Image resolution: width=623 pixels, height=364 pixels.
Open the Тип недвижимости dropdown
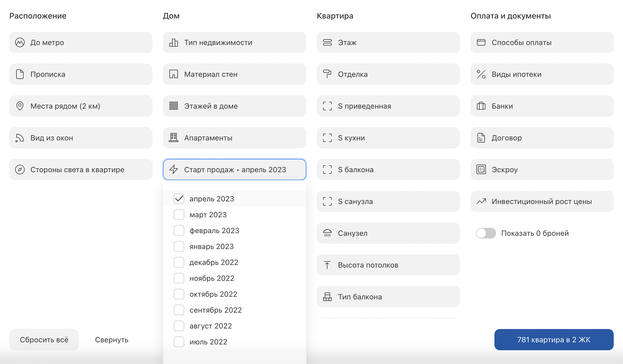tap(235, 42)
